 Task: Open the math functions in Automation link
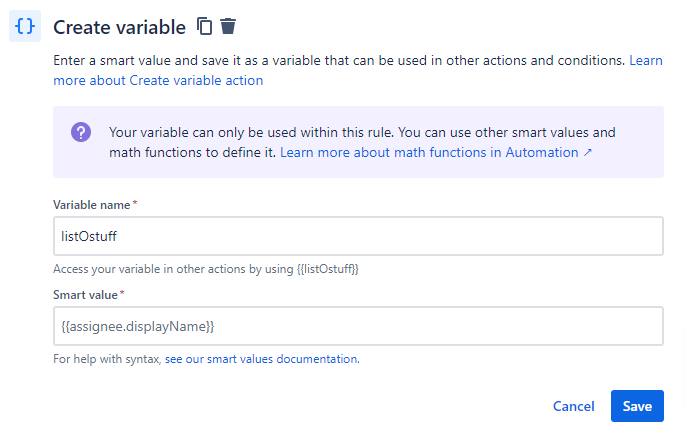[x=429, y=153]
